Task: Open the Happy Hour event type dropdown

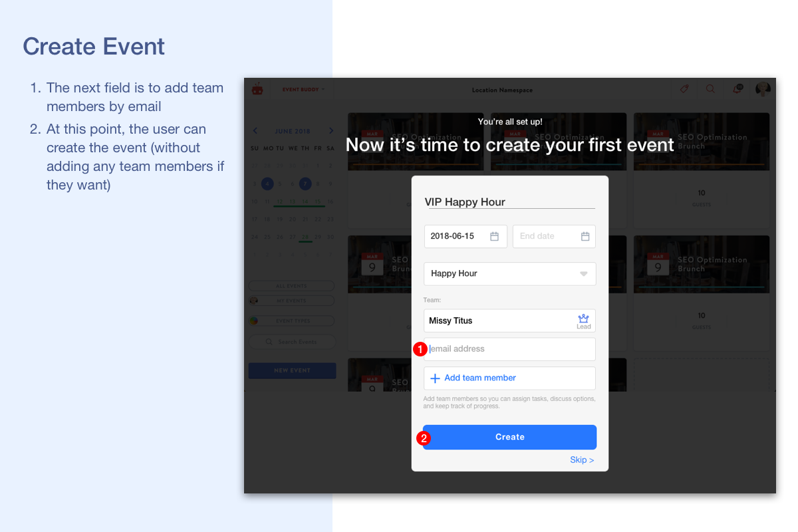Action: [510, 273]
